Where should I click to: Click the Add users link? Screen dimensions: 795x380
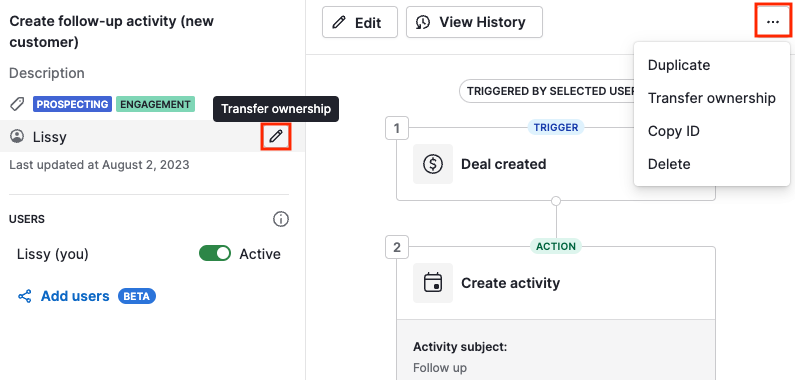pos(75,296)
